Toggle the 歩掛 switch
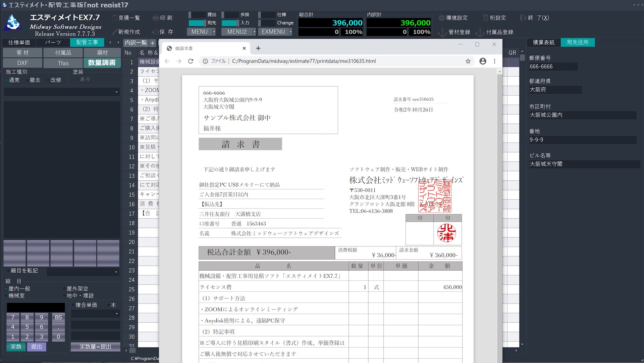This screenshot has width=644, height=363. click(x=230, y=15)
